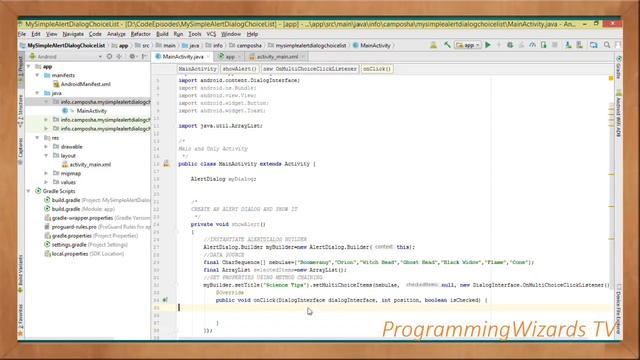Click the yellow warning marker atop editor scrollbar
Viewport: 640px width, 360px height.
pos(611,78)
